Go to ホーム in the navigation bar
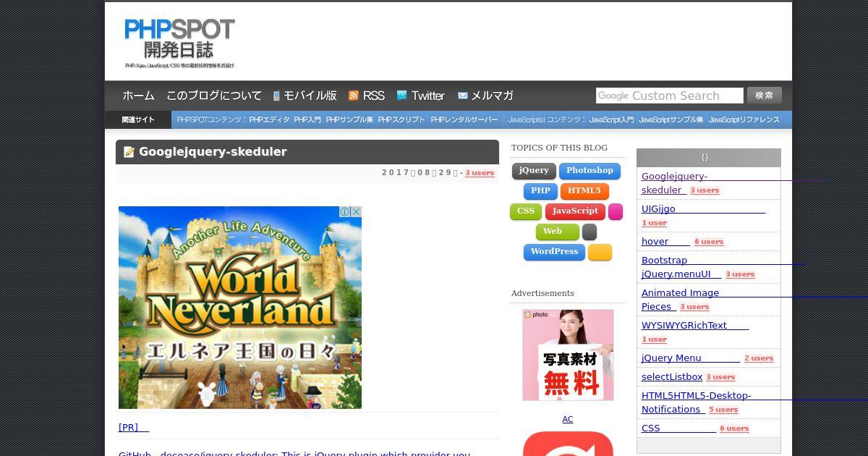 pyautogui.click(x=138, y=96)
